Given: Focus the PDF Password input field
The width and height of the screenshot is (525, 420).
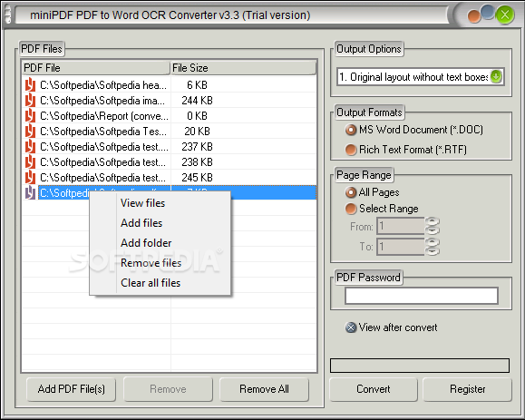Looking at the screenshot, I should [x=422, y=296].
